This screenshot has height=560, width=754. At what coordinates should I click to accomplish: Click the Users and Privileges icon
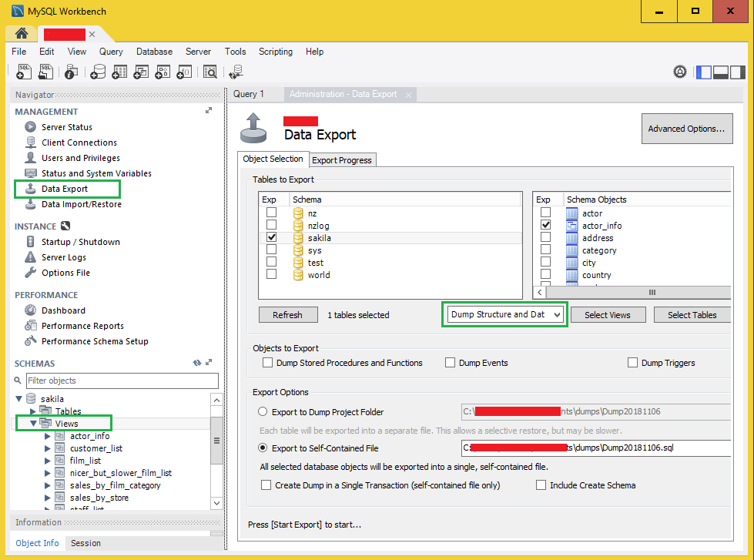30,158
